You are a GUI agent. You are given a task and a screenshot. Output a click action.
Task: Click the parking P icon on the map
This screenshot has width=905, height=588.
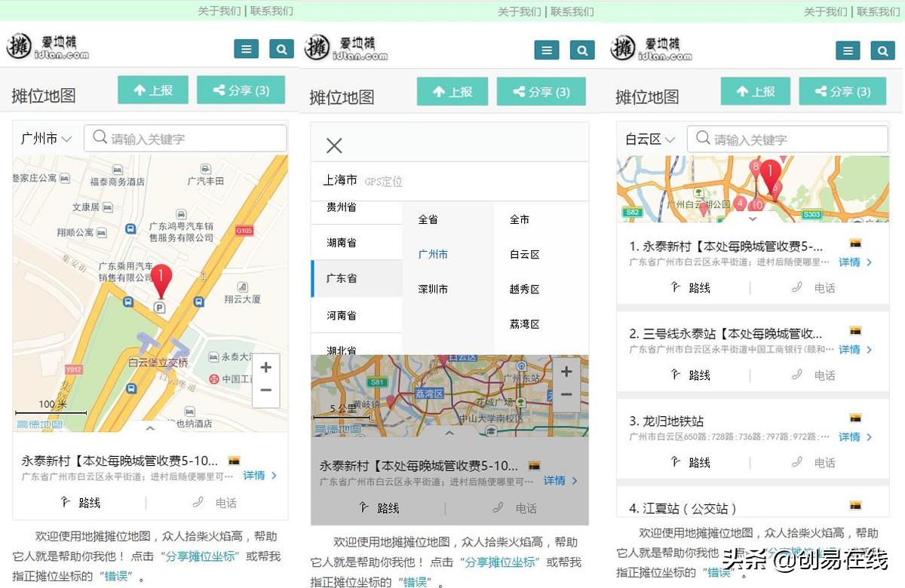(x=159, y=307)
